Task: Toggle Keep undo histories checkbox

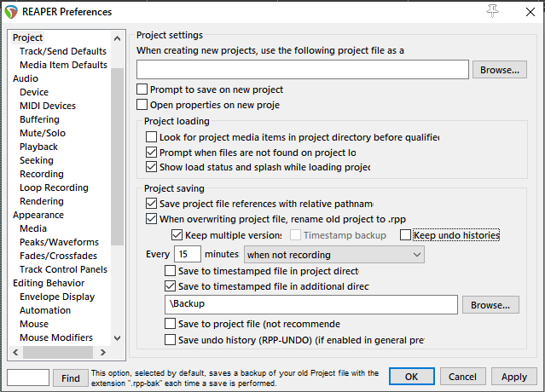Action: coord(406,235)
